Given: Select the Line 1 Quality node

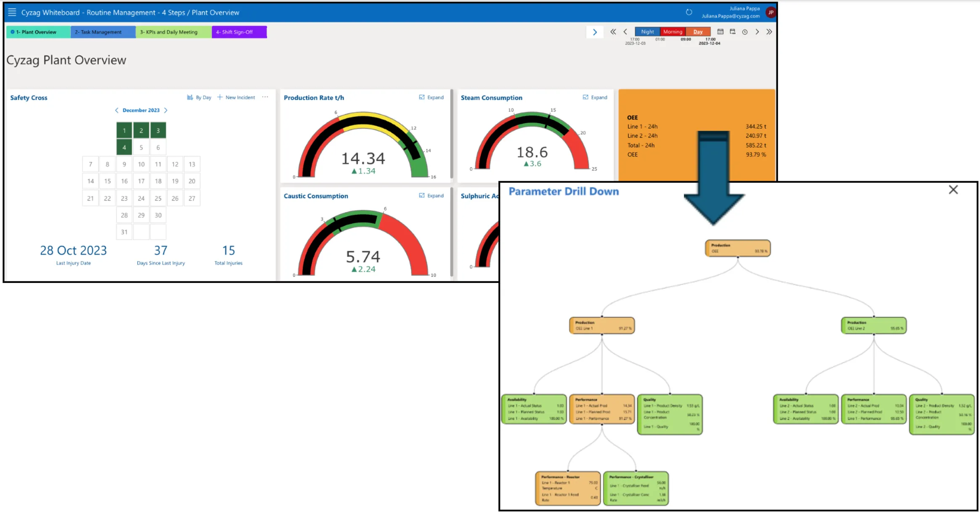Looking at the screenshot, I should (670, 414).
